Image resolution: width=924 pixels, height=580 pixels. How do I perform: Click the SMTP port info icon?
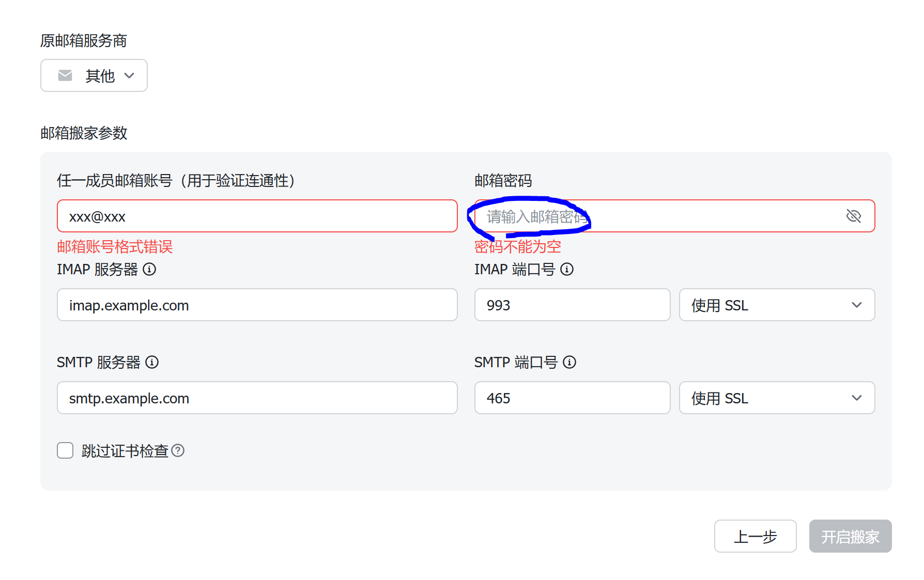tap(569, 362)
